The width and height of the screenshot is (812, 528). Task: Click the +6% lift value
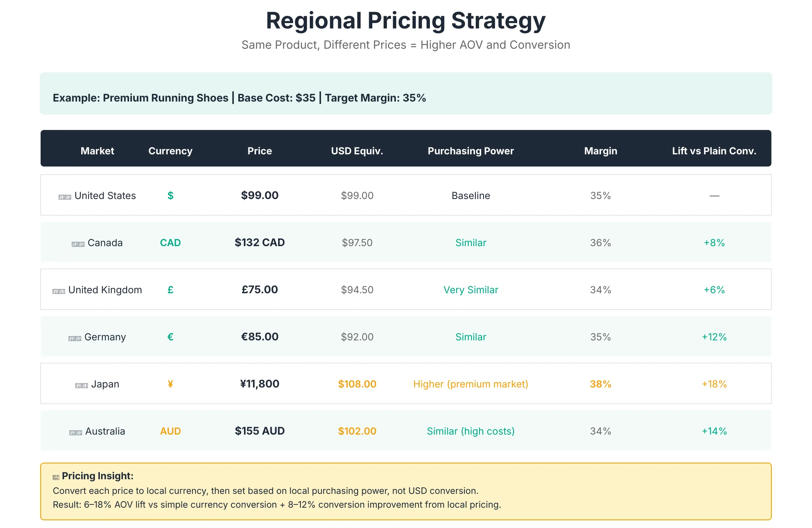click(x=714, y=290)
